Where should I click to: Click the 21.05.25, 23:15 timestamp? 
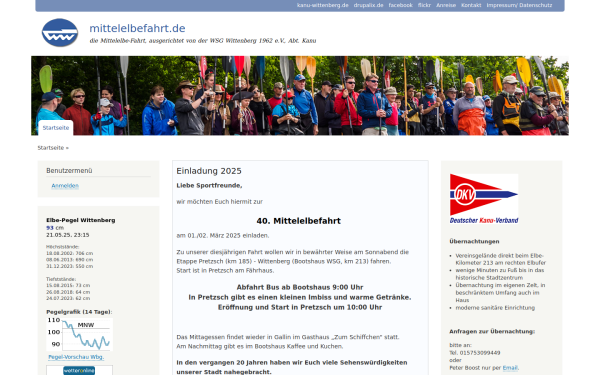point(68,235)
